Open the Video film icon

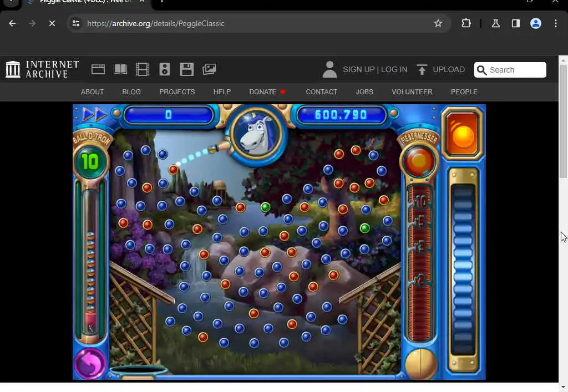(143, 69)
